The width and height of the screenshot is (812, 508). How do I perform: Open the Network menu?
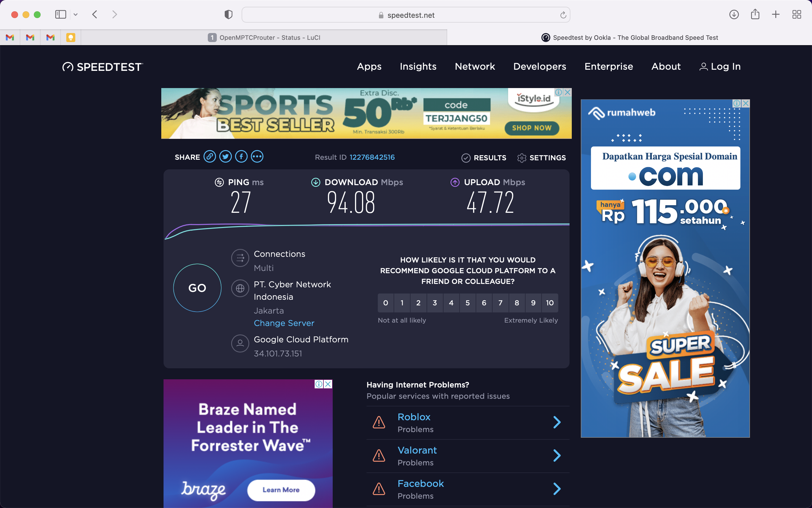coord(475,67)
